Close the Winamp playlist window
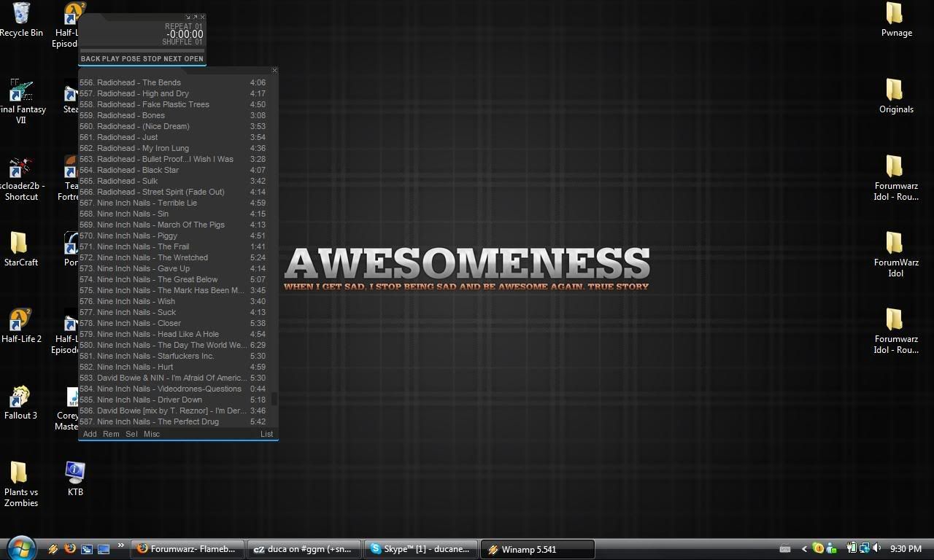This screenshot has height=560, width=934. coord(274,71)
